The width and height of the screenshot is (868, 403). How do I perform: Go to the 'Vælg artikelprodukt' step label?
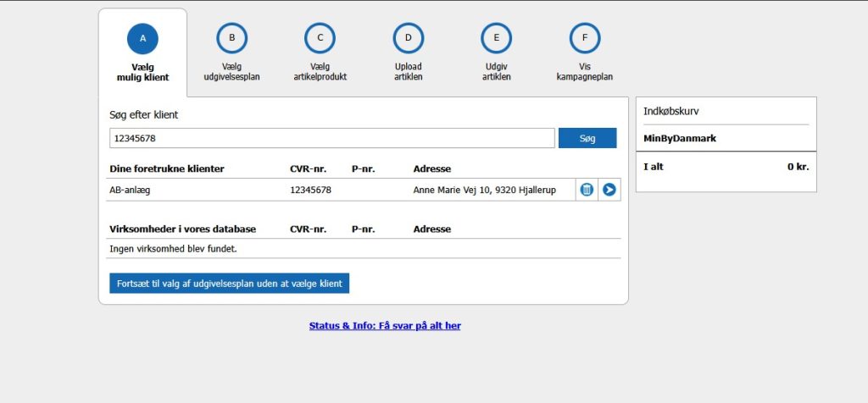(320, 72)
